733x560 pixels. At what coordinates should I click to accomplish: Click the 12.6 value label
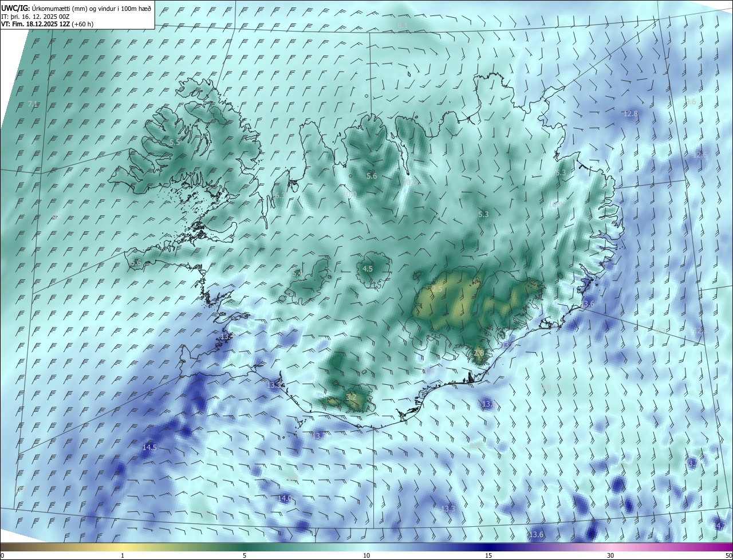pyautogui.click(x=700, y=155)
